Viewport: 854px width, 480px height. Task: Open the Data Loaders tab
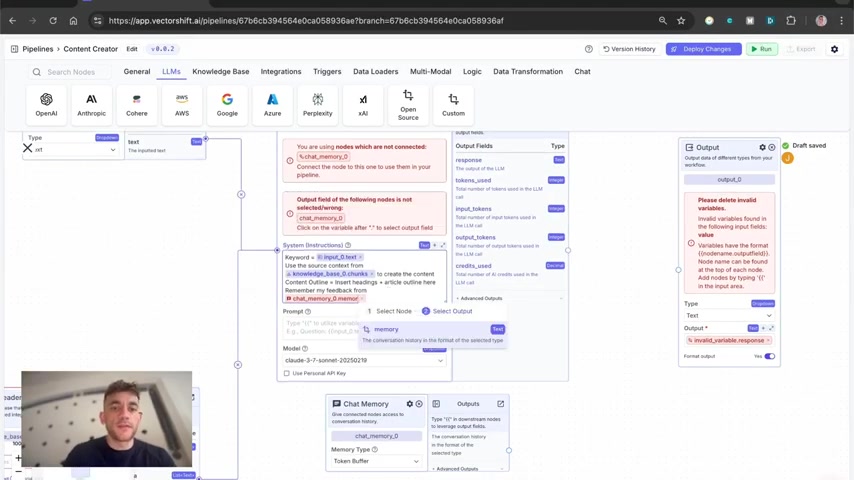[x=375, y=72]
